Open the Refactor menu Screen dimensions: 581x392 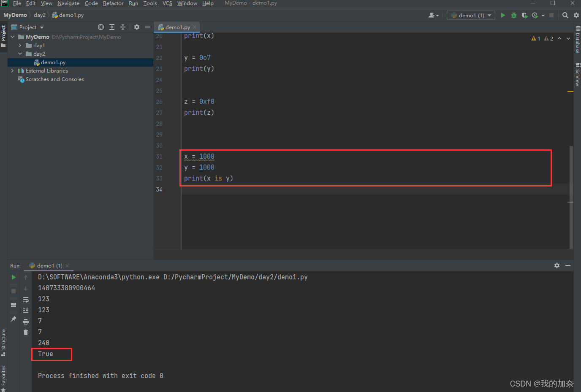pos(113,3)
